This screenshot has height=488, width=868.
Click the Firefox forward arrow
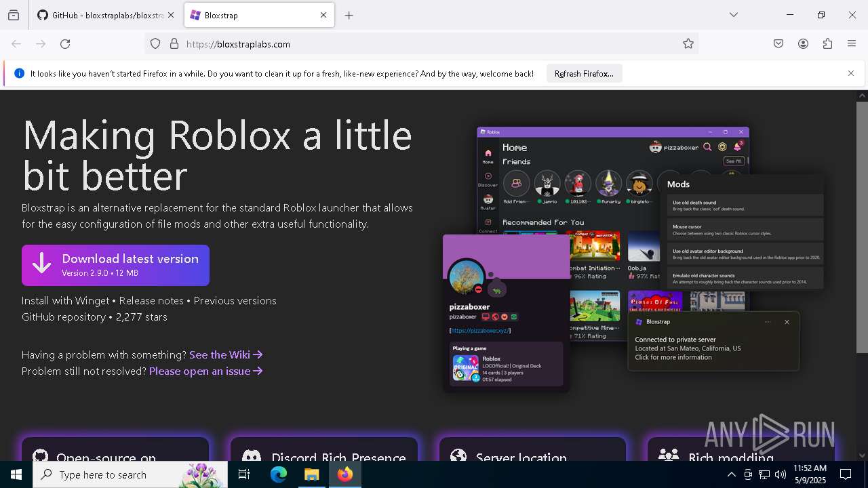click(x=41, y=44)
